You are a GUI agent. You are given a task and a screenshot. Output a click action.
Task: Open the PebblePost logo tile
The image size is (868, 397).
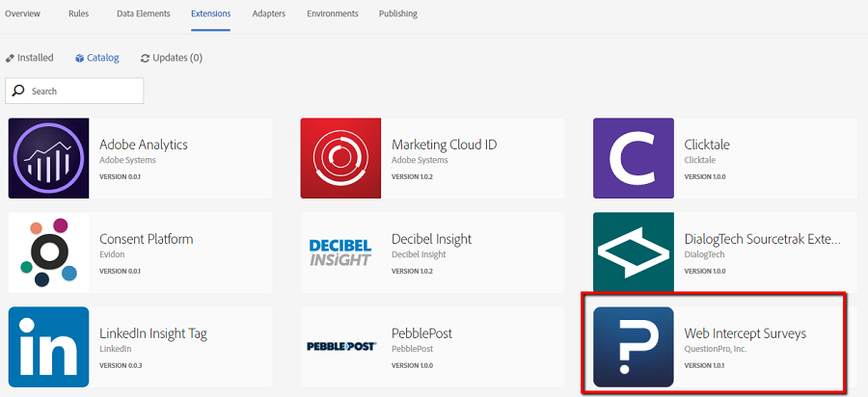tap(340, 347)
